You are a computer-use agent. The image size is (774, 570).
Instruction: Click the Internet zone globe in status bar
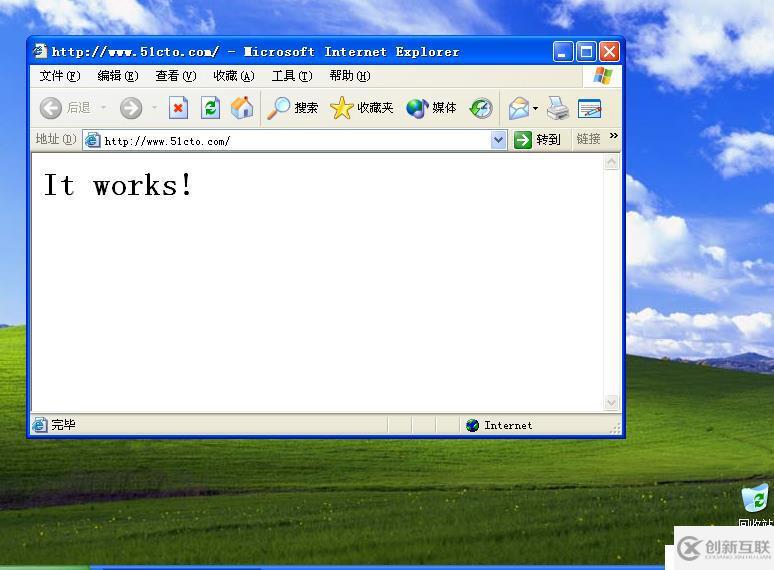pyautogui.click(x=472, y=425)
